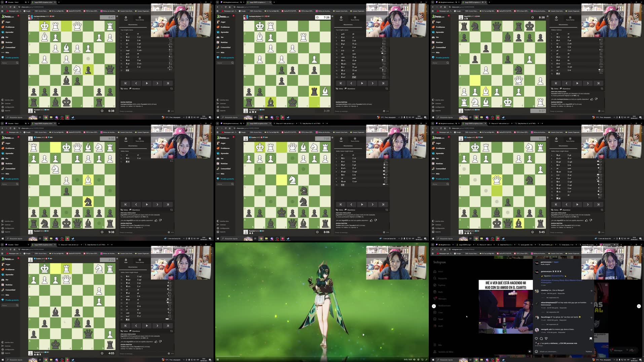The image size is (644, 362).
Task: Toggle Interfaz clara in the 8:06 game sidebar
Action: [223, 221]
